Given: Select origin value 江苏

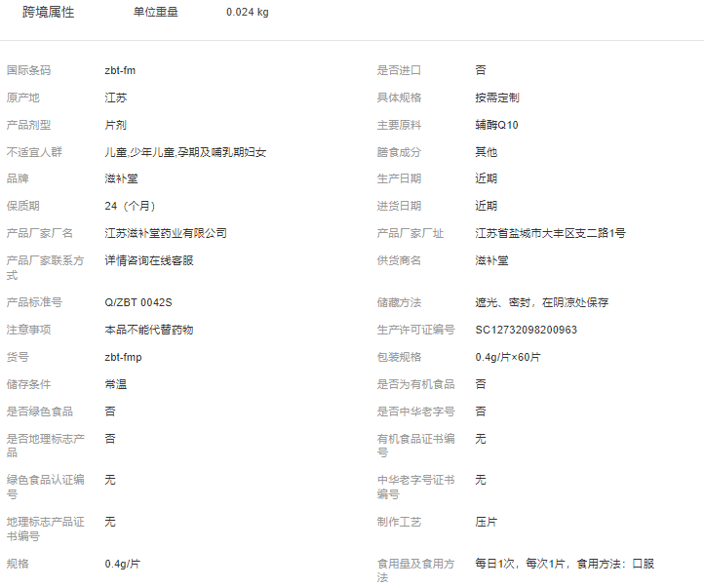Looking at the screenshot, I should 116,98.
